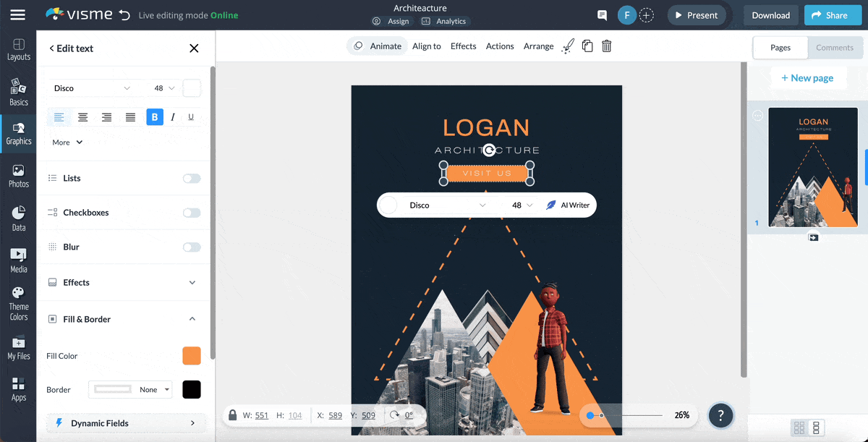This screenshot has height=442, width=868.
Task: Turn on the Blur toggle
Action: tap(191, 247)
